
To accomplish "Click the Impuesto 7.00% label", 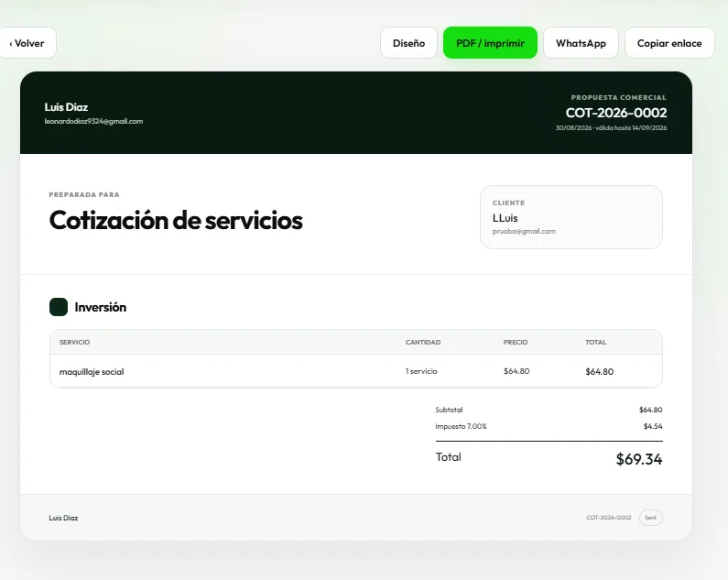I will pyautogui.click(x=461, y=426).
